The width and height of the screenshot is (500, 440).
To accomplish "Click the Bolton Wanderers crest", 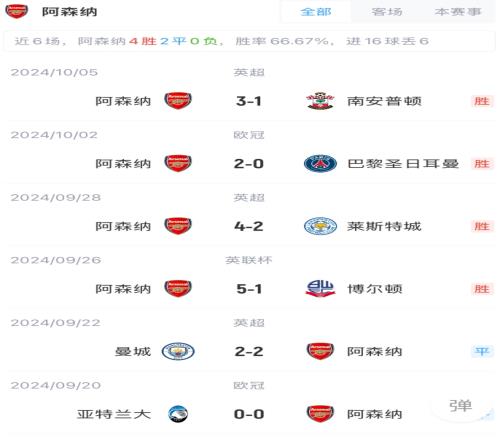I will (x=320, y=288).
